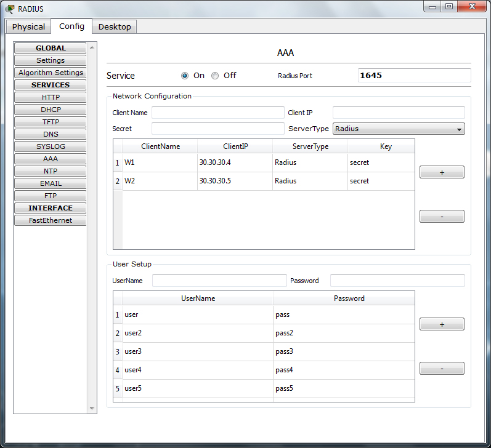Viewport: 491px width, 448px height.
Task: Click the sidebar scroll up arrow
Action: [x=92, y=47]
